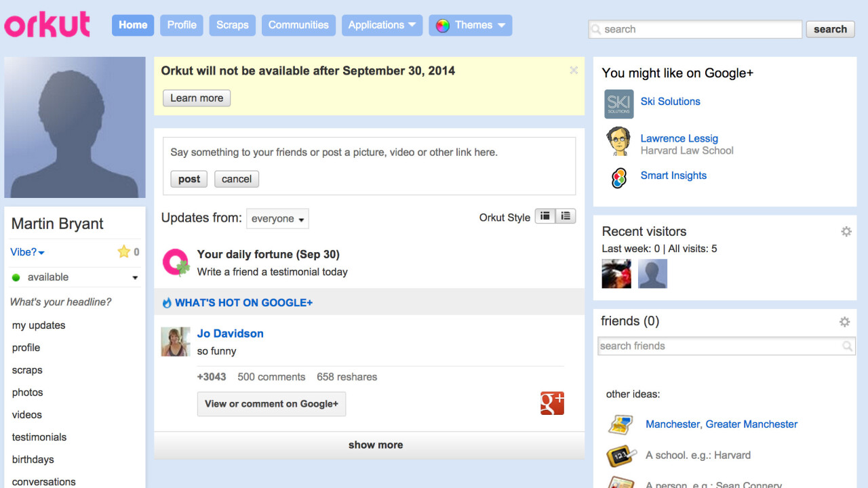Click the Orkut logo
This screenshot has width=868, height=488.
47,25
